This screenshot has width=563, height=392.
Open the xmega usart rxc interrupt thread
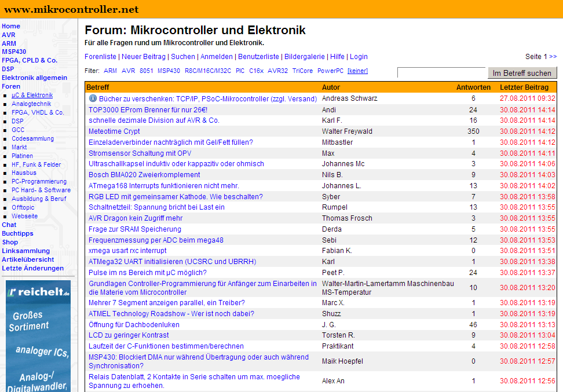pyautogui.click(x=127, y=251)
